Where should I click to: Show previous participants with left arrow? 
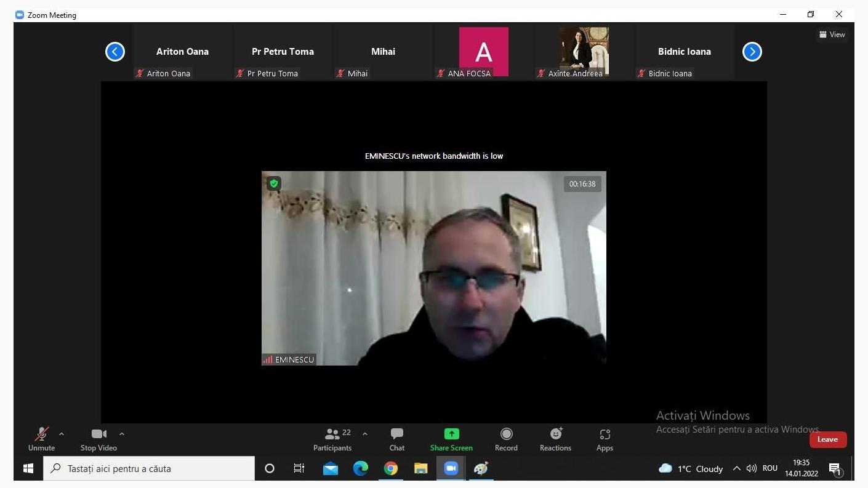point(115,52)
